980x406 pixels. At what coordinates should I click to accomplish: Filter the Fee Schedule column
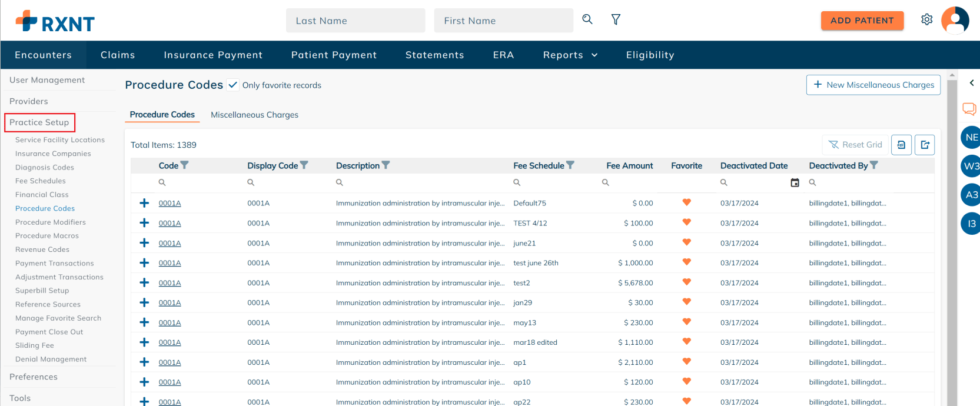[570, 165]
